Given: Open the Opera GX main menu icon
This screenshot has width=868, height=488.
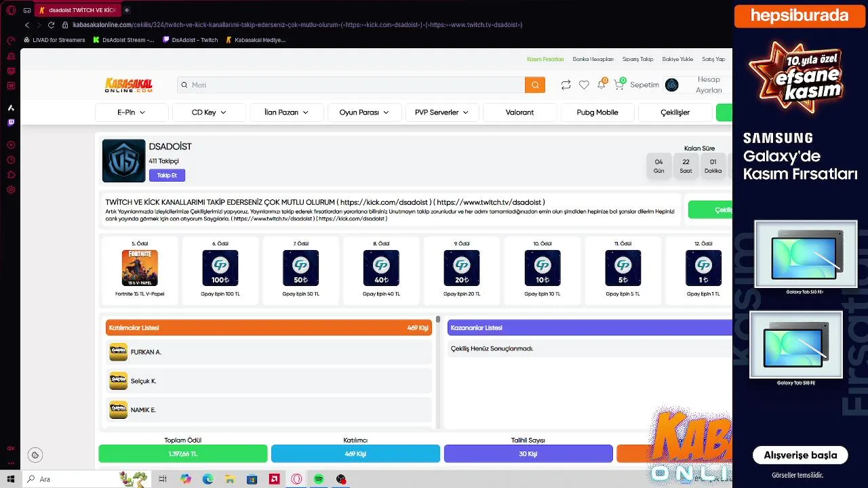Looking at the screenshot, I should [x=11, y=10].
